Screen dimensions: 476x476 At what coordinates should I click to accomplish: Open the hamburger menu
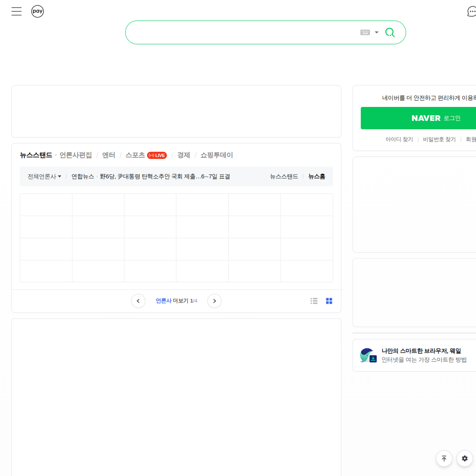pyautogui.click(x=16, y=11)
